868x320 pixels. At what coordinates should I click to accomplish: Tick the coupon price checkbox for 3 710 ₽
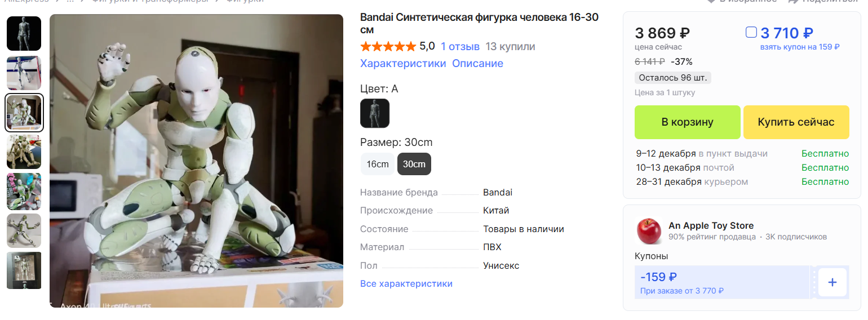pyautogui.click(x=751, y=33)
